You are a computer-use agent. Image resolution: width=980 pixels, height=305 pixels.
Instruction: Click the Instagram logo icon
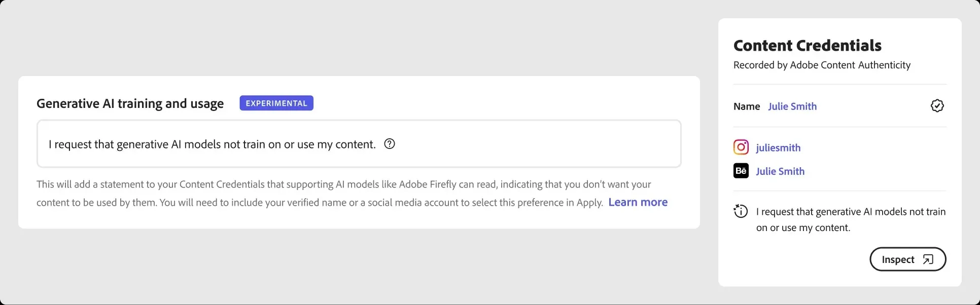pos(741,147)
